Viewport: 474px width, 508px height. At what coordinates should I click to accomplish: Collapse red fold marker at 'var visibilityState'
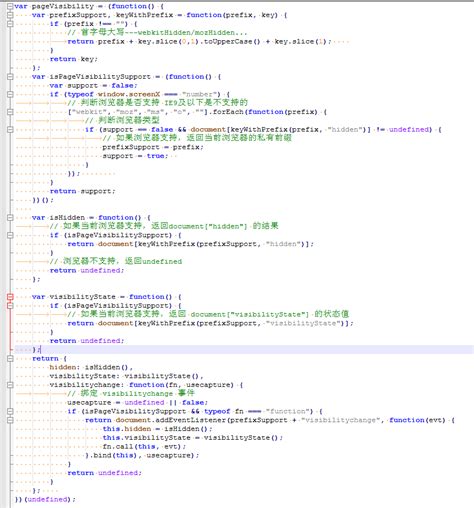click(10, 297)
